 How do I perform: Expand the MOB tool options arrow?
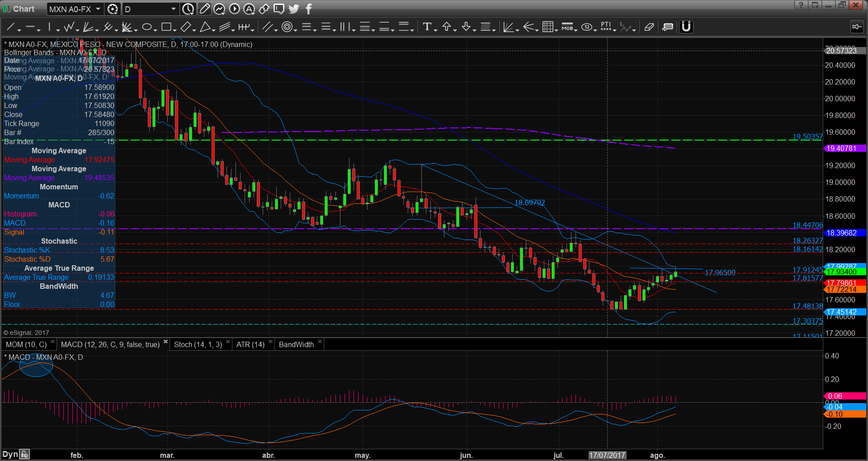pos(576,30)
